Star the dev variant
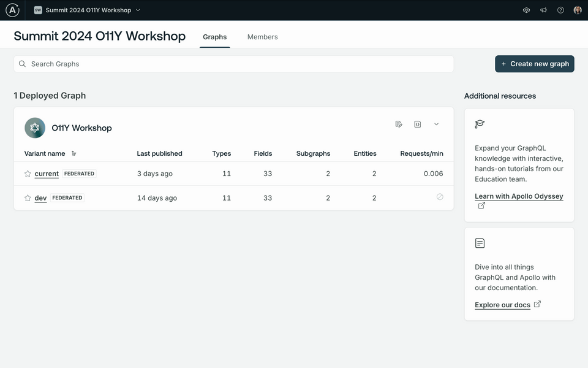 28,198
